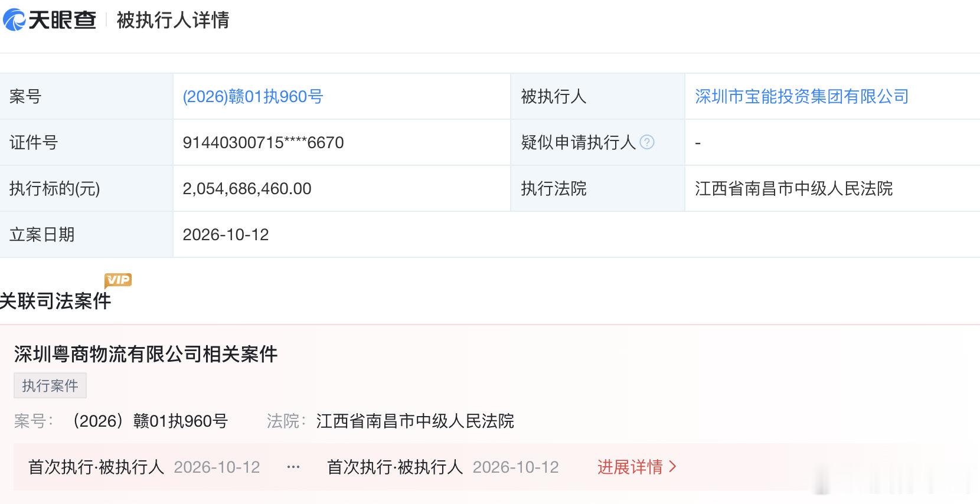980x504 pixels.
Task: Click the question mark beside 疑似申请执行人
Action: click(x=647, y=142)
